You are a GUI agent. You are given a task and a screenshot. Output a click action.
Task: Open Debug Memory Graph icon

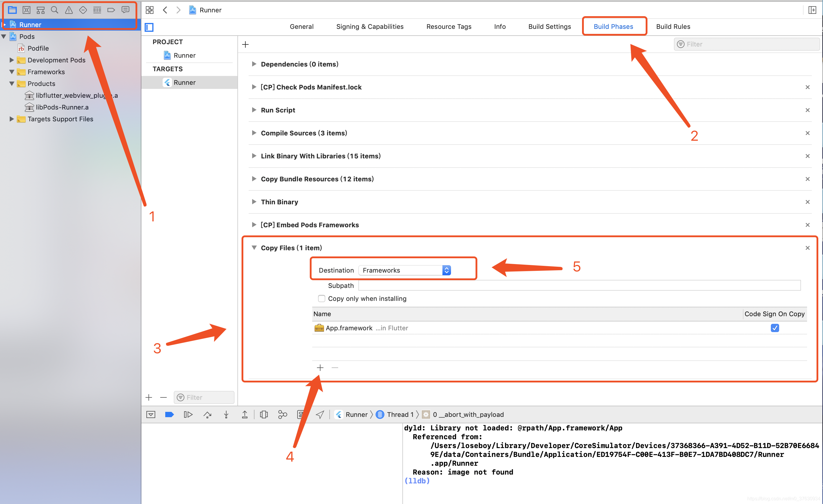click(282, 415)
